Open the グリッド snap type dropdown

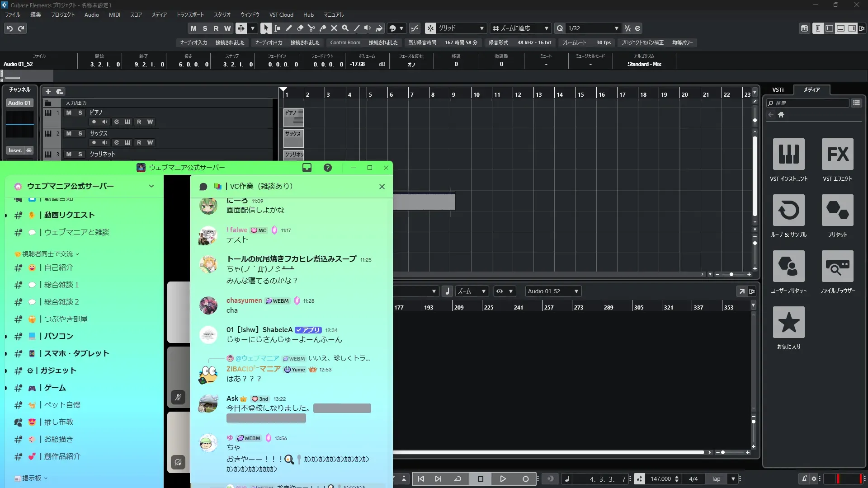461,28
